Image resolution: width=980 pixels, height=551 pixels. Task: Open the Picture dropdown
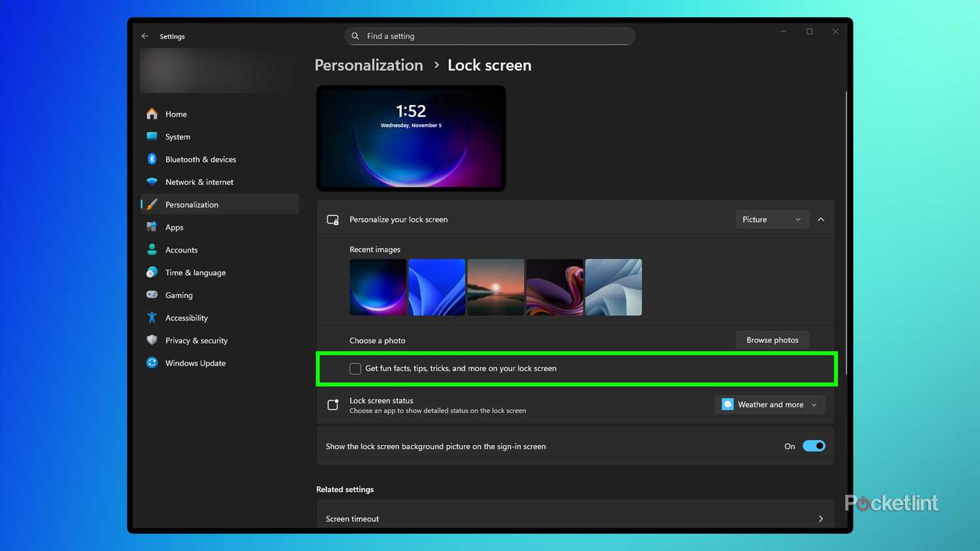[x=772, y=219]
